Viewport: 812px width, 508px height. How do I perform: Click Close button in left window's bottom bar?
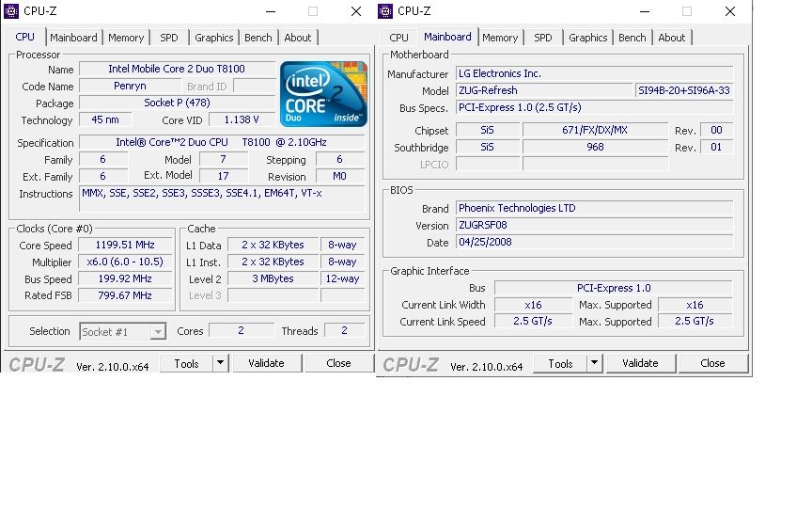[x=338, y=363]
